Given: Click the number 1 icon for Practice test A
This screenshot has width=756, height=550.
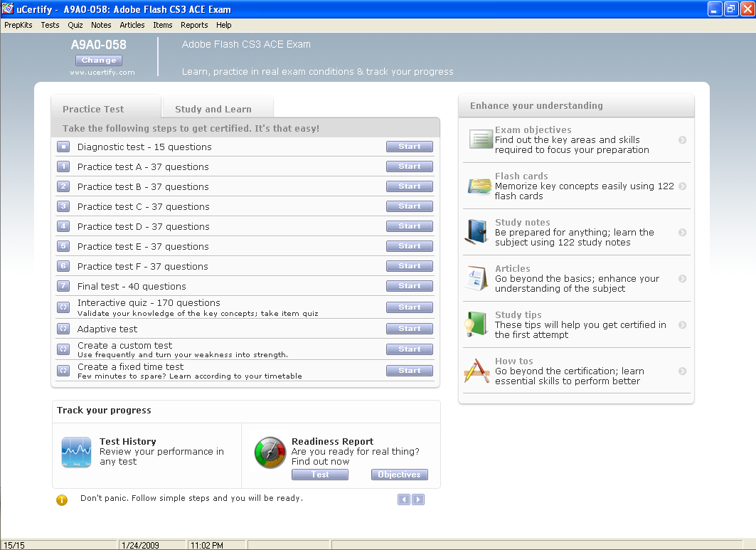Looking at the screenshot, I should click(63, 166).
